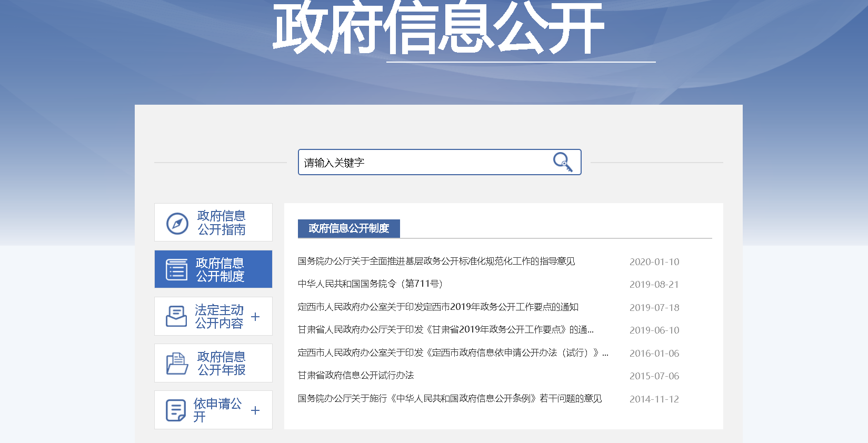The image size is (868, 443).
Task: Click the magnifier search icon
Action: (562, 162)
